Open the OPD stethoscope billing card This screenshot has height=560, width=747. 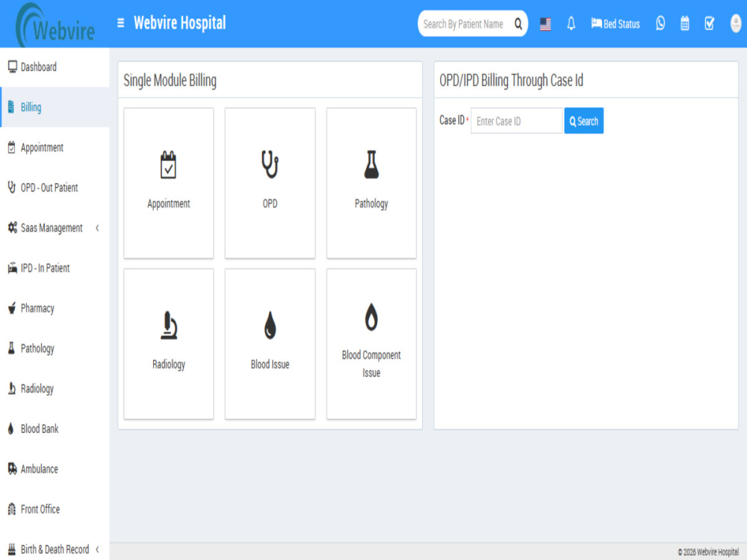click(270, 184)
